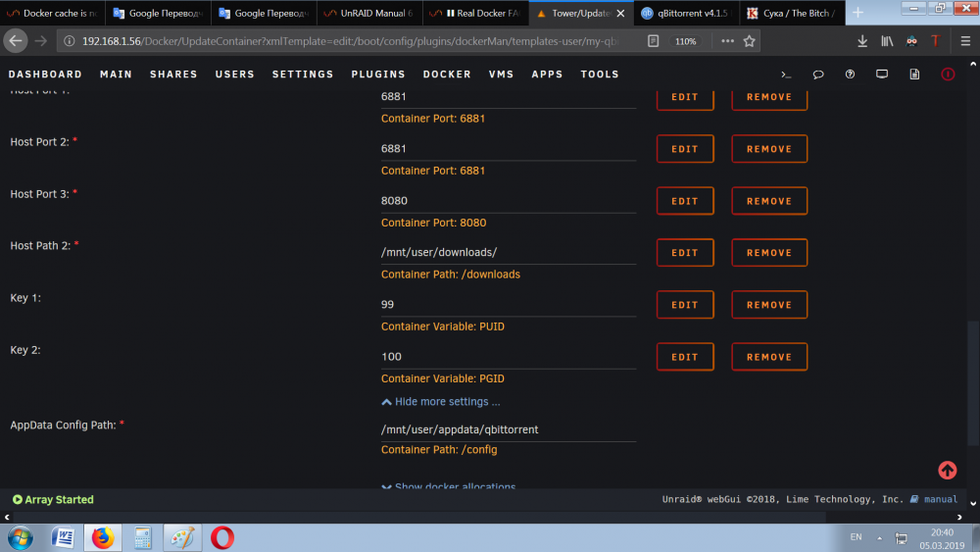Open Paint from the taskbar
This screenshot has height=552, width=980.
(x=182, y=537)
